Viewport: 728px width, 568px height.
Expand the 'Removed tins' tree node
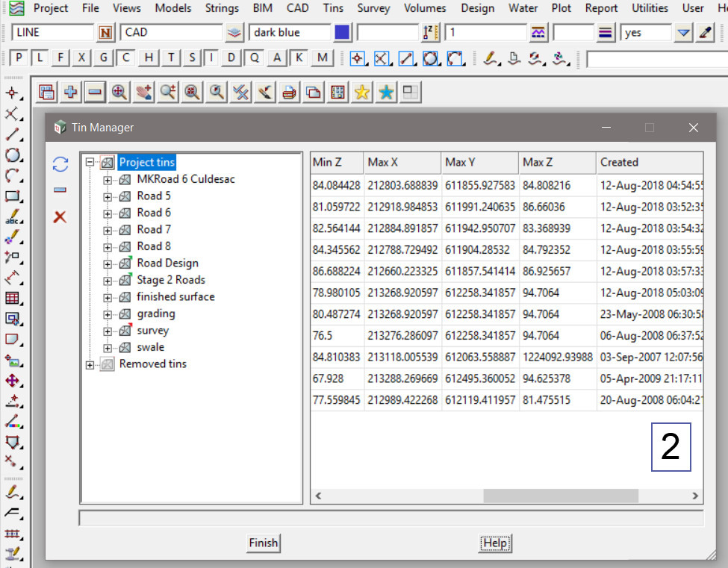90,365
